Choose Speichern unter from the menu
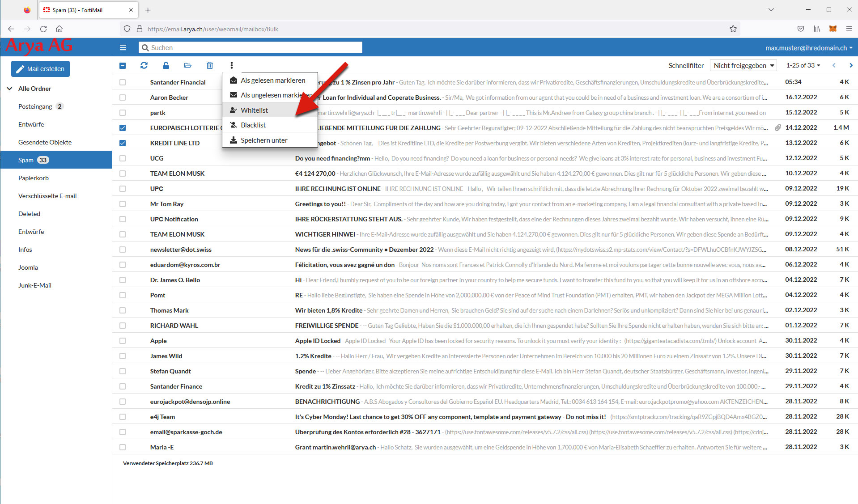The width and height of the screenshot is (858, 504). tap(270, 140)
